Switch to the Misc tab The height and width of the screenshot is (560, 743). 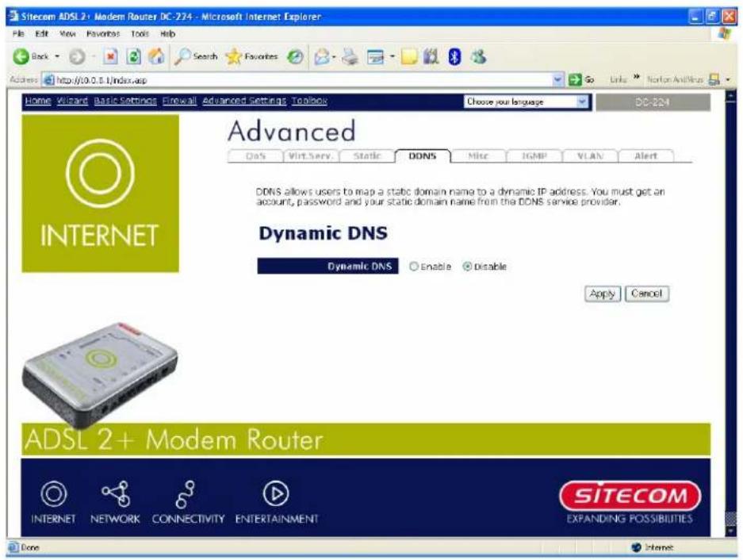click(x=478, y=156)
